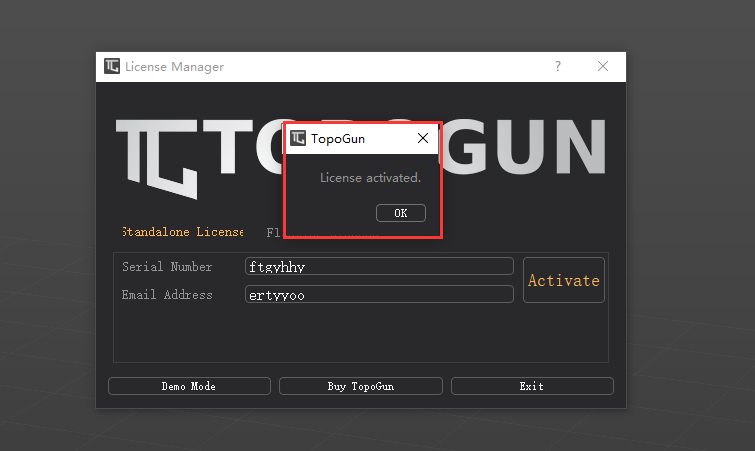Click the question mark help button
The width and height of the screenshot is (755, 451).
(558, 67)
